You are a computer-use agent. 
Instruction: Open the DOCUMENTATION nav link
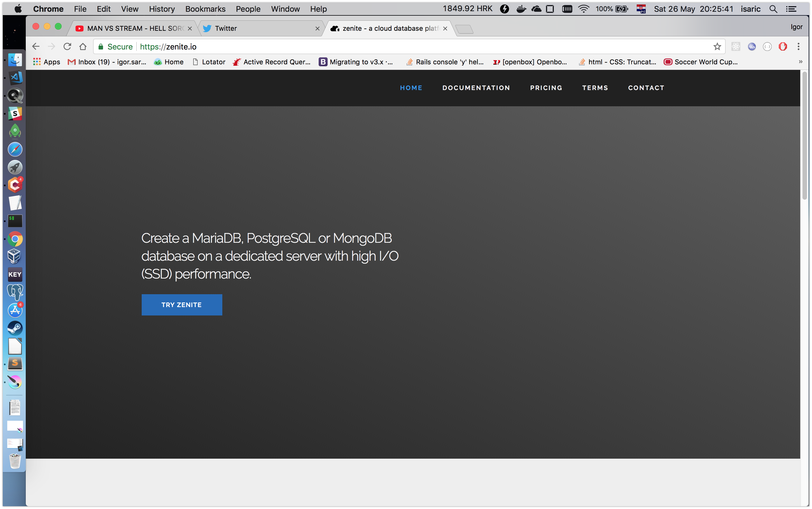476,88
